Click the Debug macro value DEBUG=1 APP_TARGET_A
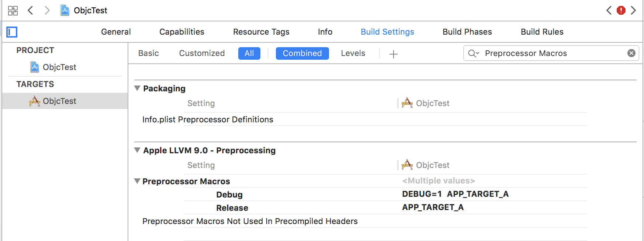 (x=455, y=194)
